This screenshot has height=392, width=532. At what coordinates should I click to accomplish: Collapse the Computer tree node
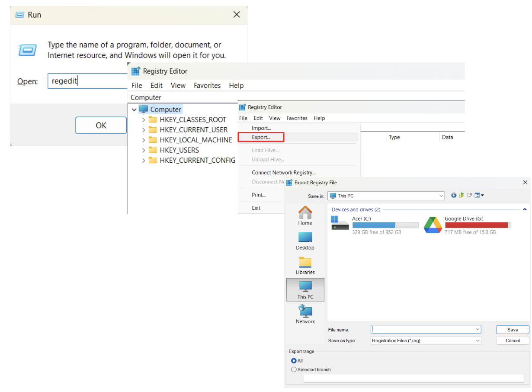(x=134, y=109)
